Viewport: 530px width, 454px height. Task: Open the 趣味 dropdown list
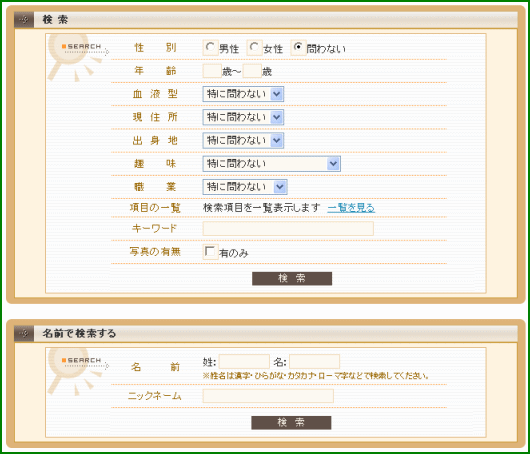(271, 164)
